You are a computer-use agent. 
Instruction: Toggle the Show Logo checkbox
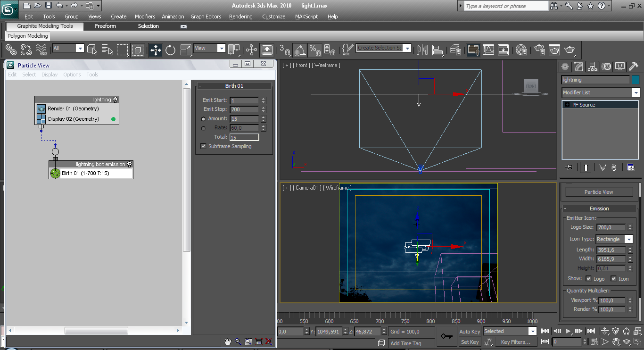pos(588,279)
